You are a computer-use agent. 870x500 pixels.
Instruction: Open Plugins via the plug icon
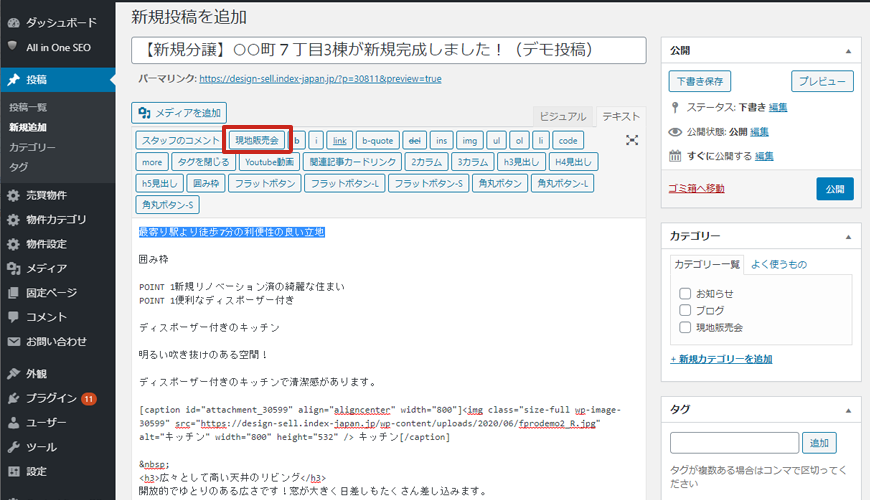coord(13,398)
